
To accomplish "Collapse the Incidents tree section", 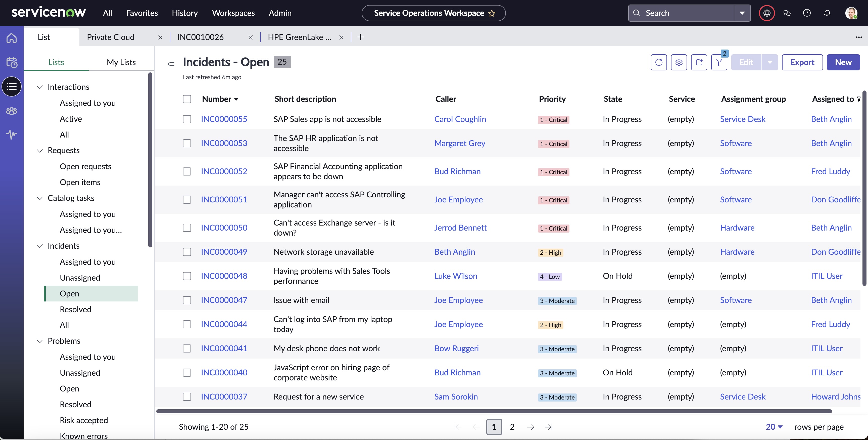I will (40, 246).
